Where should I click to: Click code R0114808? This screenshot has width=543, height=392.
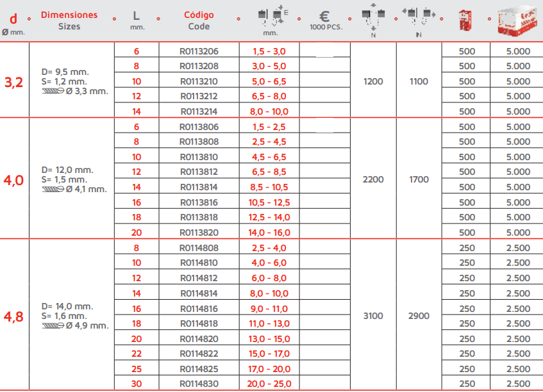click(x=199, y=248)
